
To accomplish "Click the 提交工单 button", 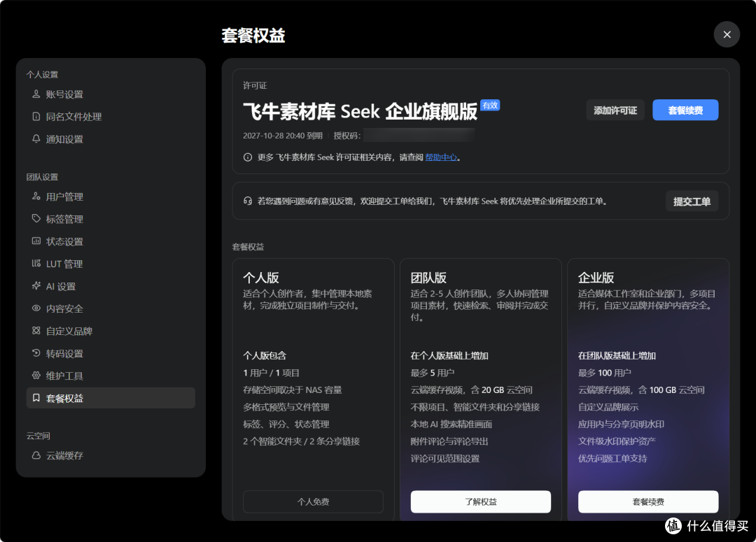I will coord(692,201).
